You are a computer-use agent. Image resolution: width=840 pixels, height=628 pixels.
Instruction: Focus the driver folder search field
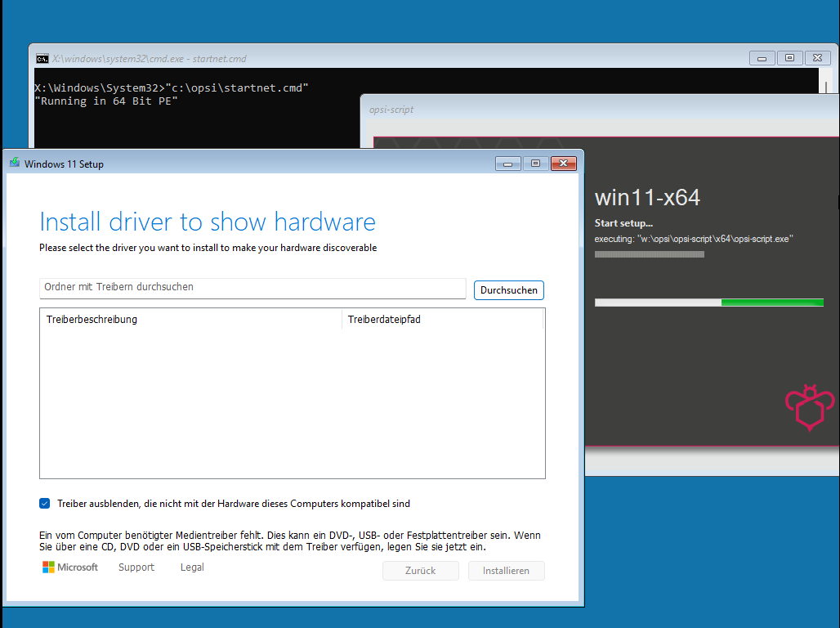click(252, 288)
